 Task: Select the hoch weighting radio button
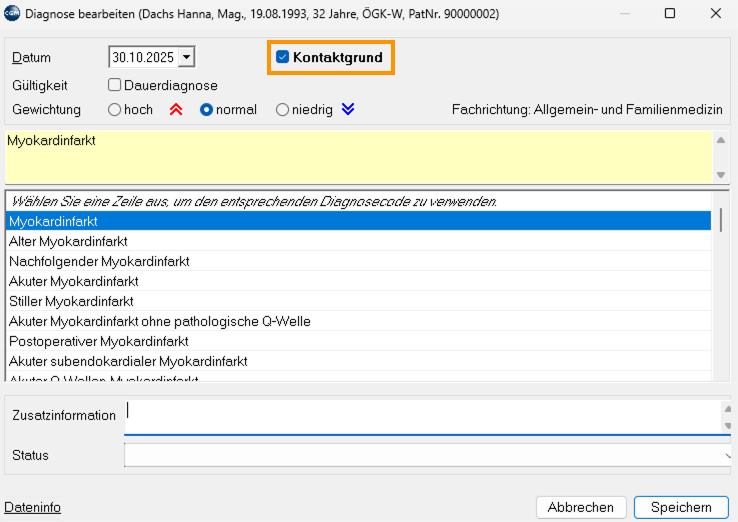point(115,110)
